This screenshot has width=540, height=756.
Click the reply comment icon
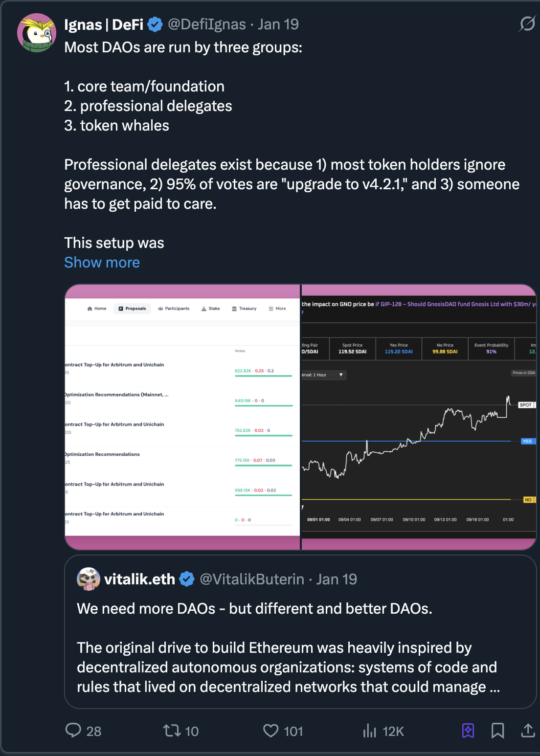coord(73,731)
